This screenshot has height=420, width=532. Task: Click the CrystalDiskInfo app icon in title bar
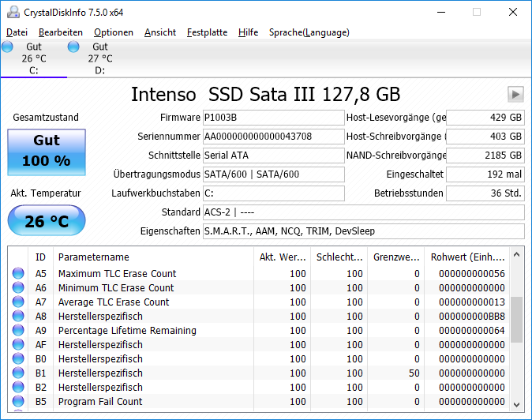coord(13,13)
